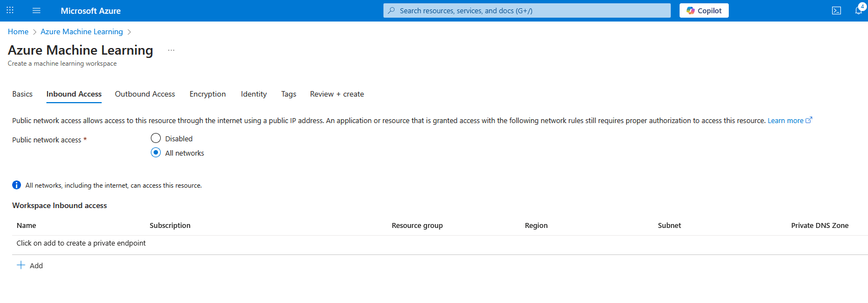Click the Subscription column header

(x=170, y=225)
